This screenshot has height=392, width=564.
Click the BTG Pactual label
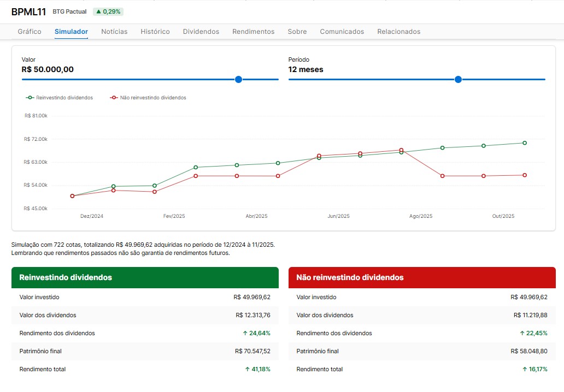click(x=69, y=11)
